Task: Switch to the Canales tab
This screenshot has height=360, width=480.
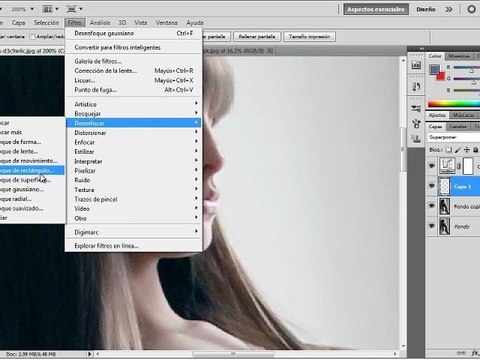Action: coord(458,126)
